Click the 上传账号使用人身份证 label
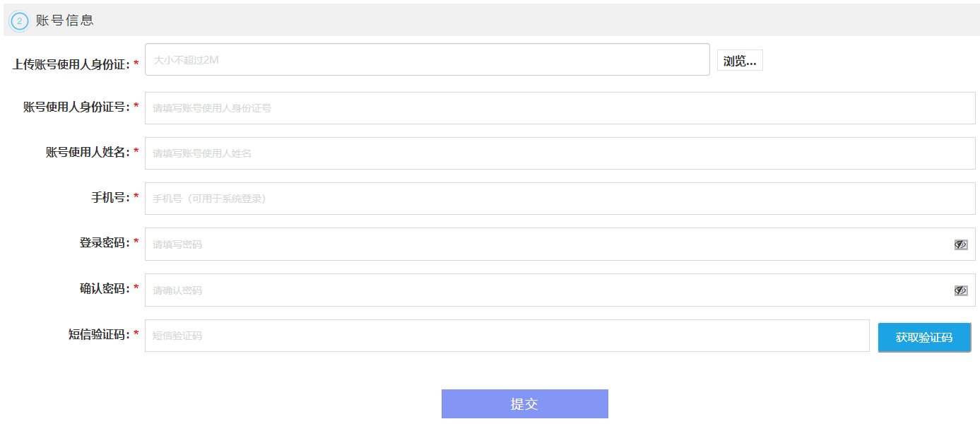Screen dimensions: 980x424 (x=71, y=64)
